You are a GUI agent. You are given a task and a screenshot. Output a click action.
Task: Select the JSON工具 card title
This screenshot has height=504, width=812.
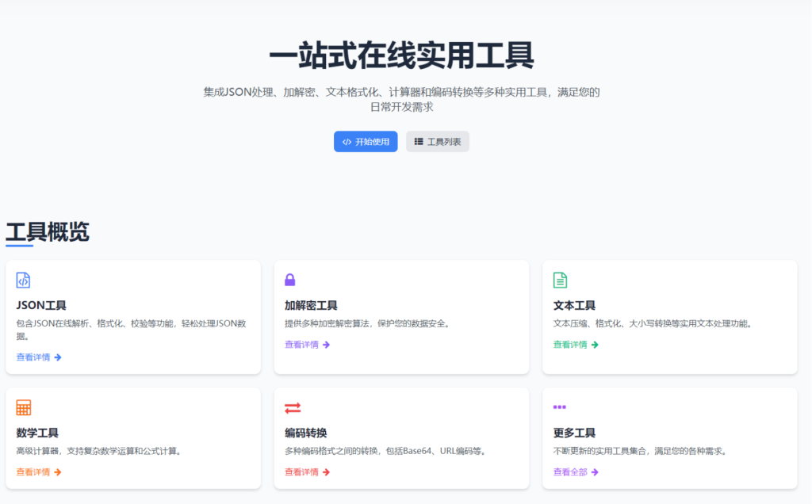click(41, 305)
